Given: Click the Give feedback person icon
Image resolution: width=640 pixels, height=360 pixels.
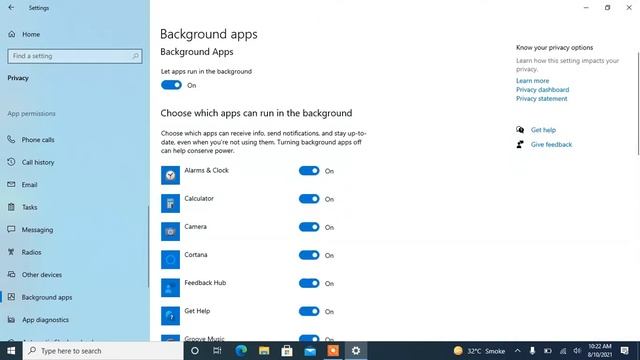Looking at the screenshot, I should click(x=520, y=144).
